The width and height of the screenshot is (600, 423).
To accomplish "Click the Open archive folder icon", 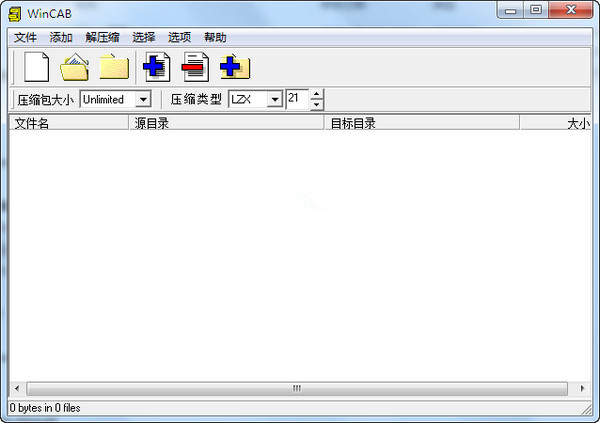I will click(75, 67).
